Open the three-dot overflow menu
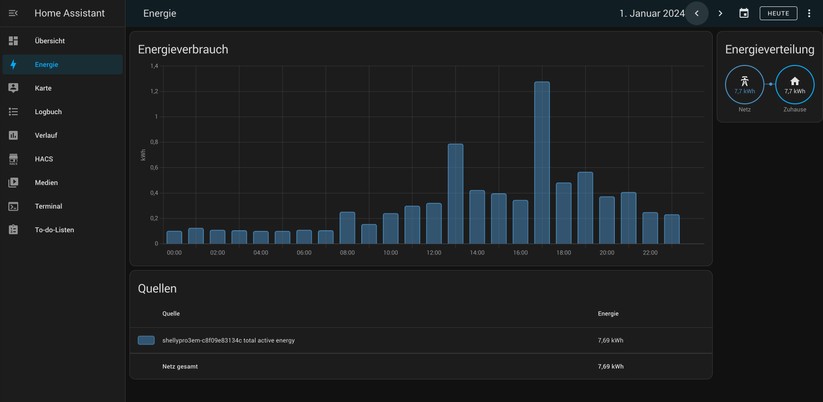Viewport: 823px width, 402px height. pyautogui.click(x=809, y=13)
